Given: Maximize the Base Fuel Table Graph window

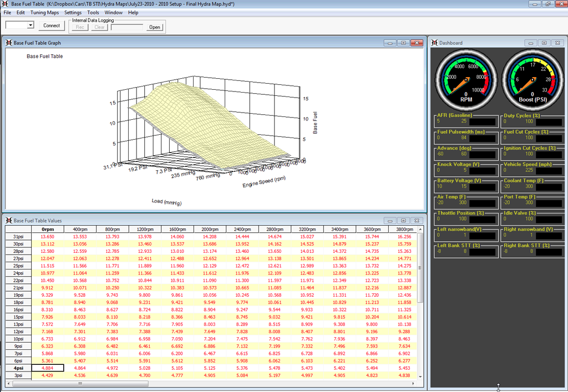Looking at the screenshot, I should 403,43.
